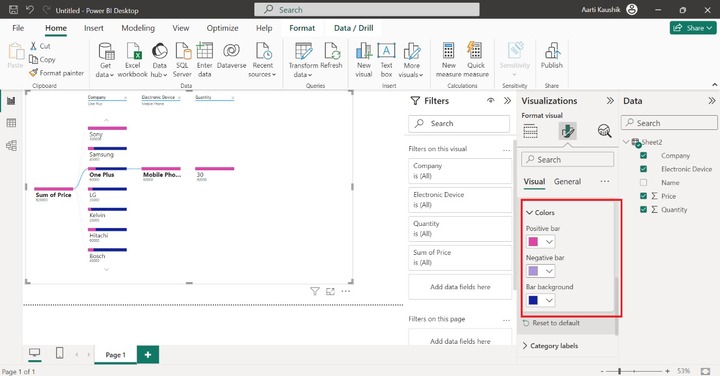Viewport: 720px width, 376px height.
Task: Toggle the Quantity field checkbox
Action: click(x=643, y=209)
